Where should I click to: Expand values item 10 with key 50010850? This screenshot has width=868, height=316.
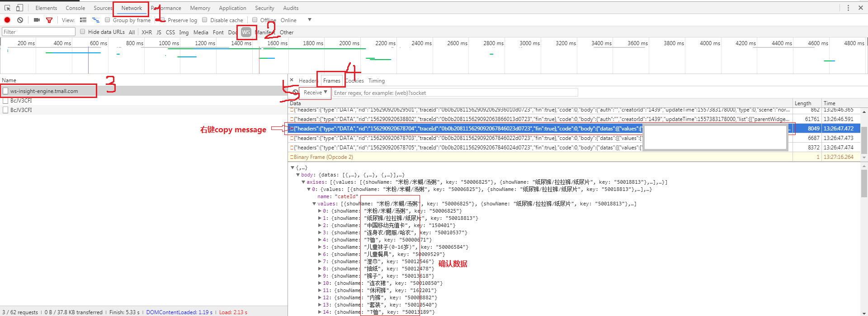[320, 283]
